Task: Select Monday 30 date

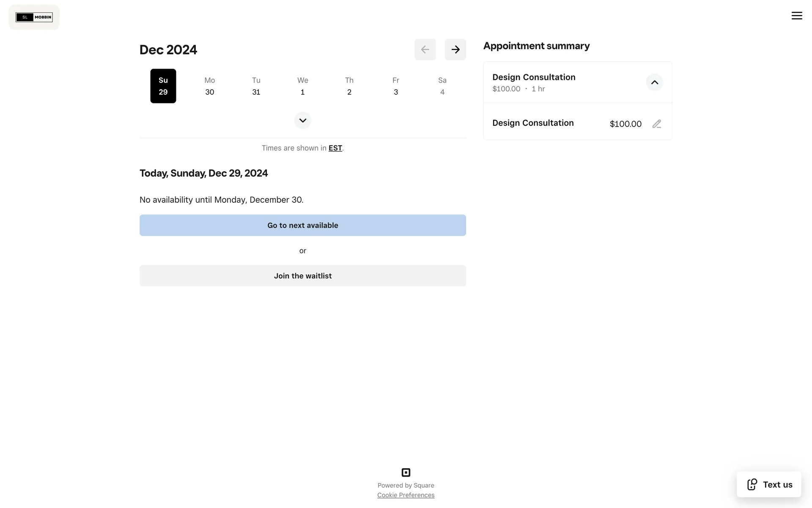Action: [210, 86]
